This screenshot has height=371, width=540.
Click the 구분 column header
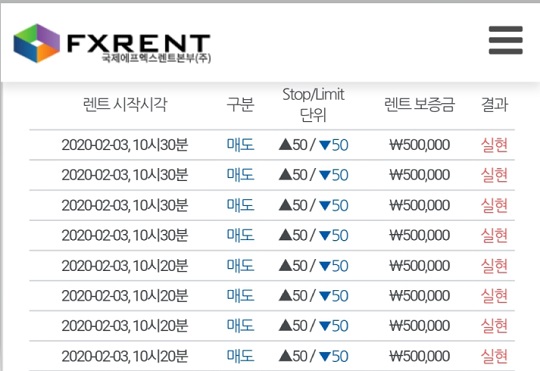point(240,104)
